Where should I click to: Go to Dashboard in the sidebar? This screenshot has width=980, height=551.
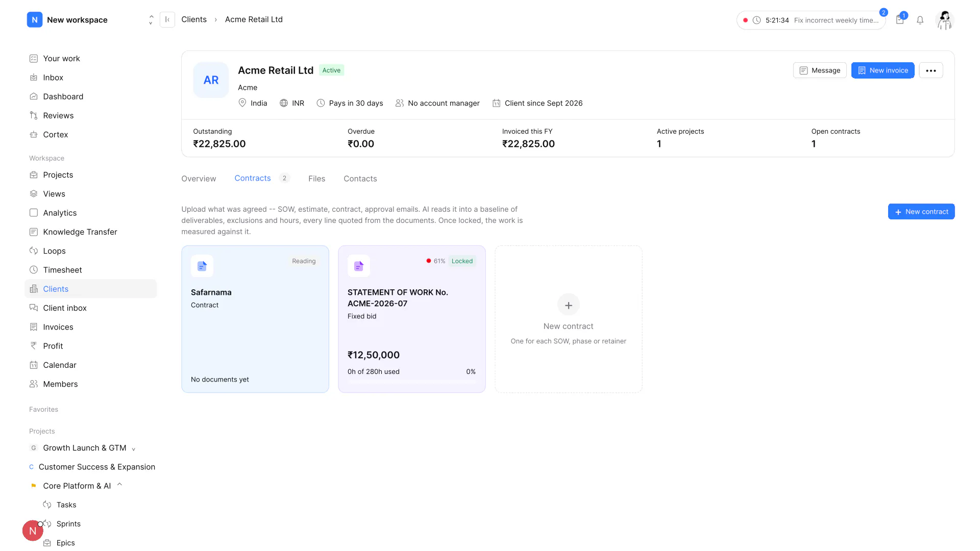point(91,96)
